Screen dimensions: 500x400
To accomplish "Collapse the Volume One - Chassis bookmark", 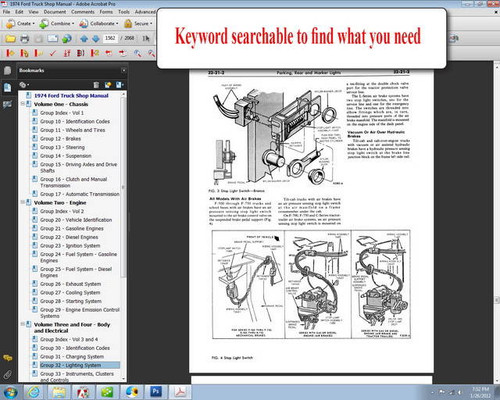I will (x=23, y=104).
